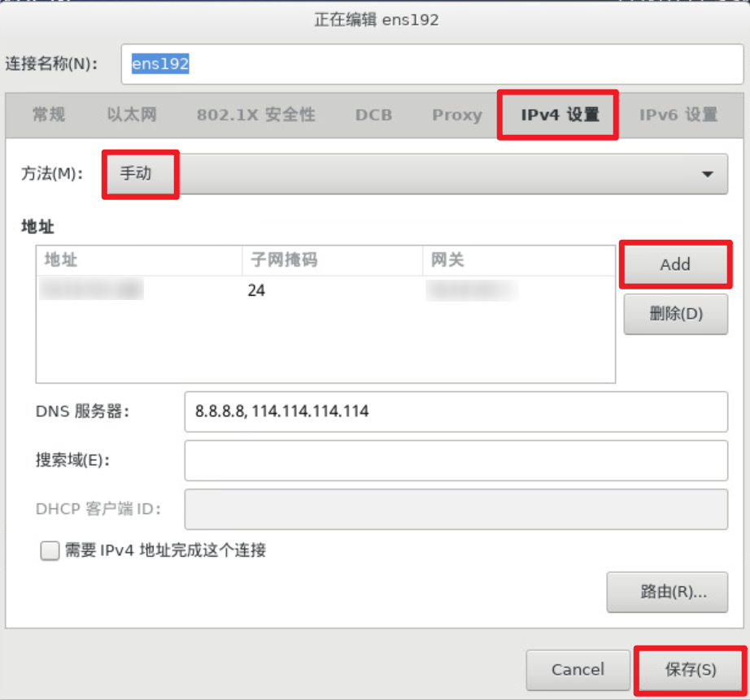Return to the IPv4 设置 tab
The height and width of the screenshot is (700, 750).
coord(556,115)
